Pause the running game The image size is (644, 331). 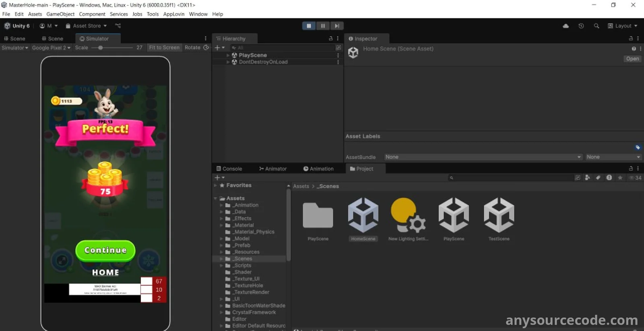pyautogui.click(x=323, y=26)
